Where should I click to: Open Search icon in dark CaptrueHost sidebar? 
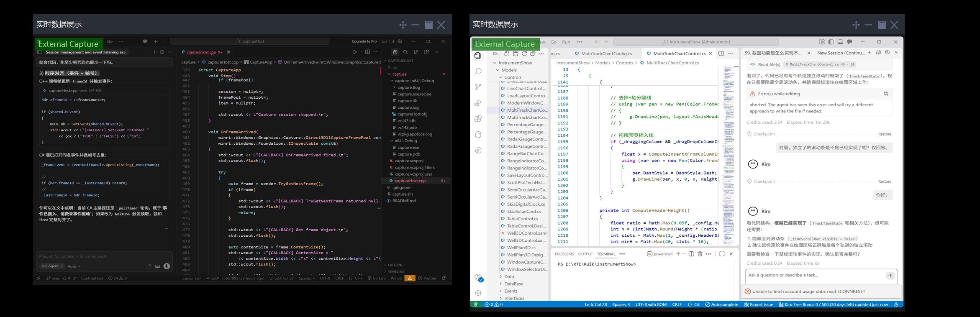pos(405,52)
